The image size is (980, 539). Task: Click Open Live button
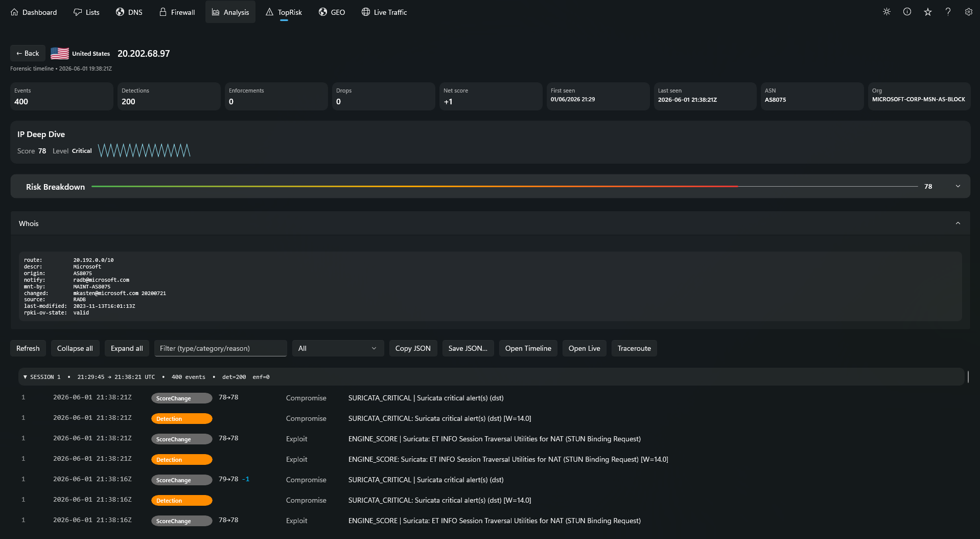(x=585, y=348)
